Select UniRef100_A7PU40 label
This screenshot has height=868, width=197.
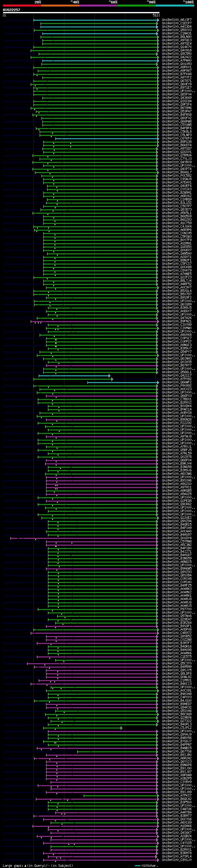pos(177,61)
